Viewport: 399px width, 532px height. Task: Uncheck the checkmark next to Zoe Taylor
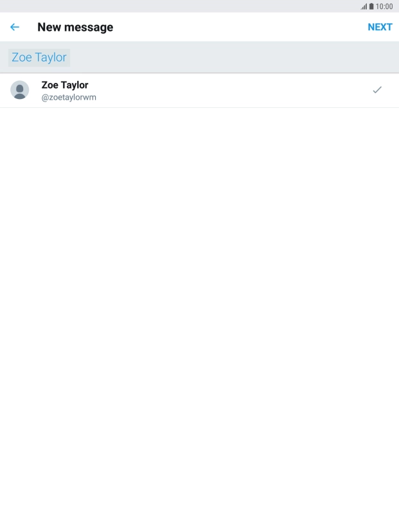tap(377, 90)
